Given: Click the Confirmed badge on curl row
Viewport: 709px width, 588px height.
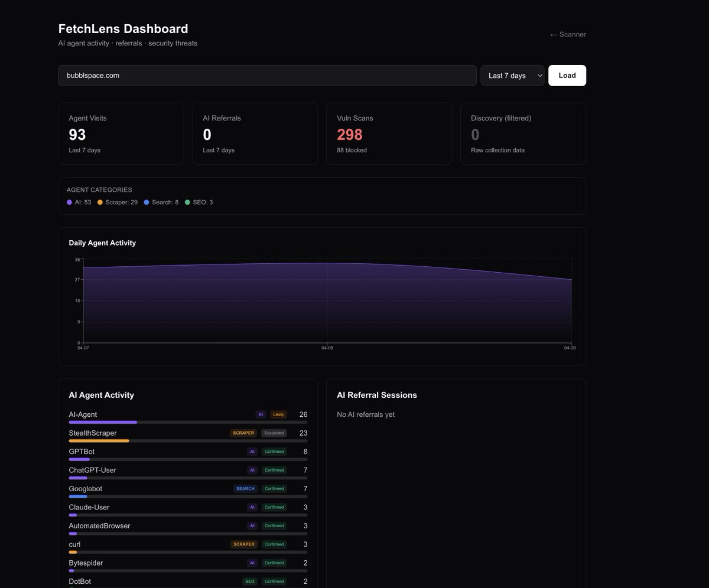Looking at the screenshot, I should [x=274, y=544].
